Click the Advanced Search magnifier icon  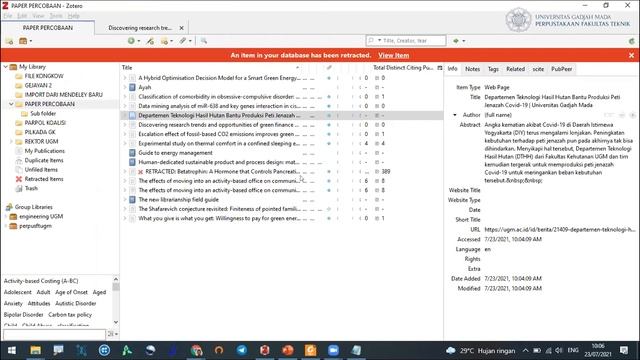(204, 41)
